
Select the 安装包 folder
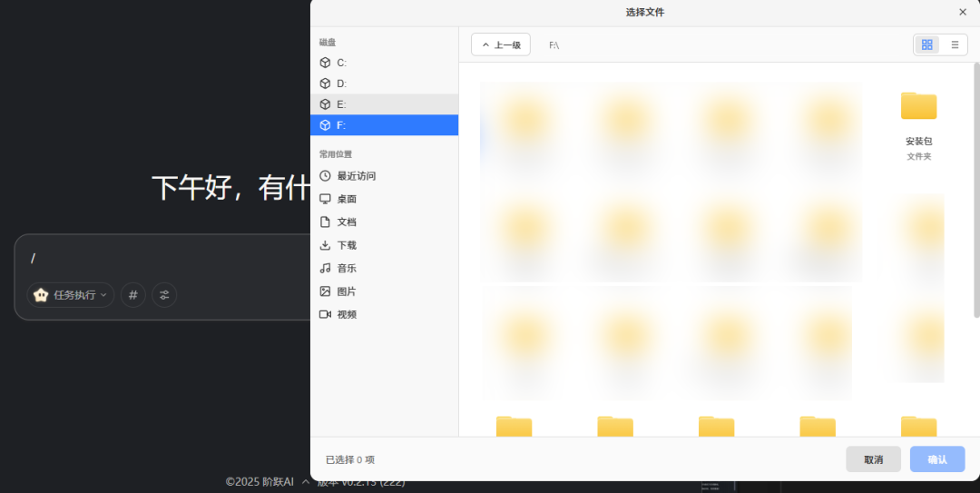(918, 125)
